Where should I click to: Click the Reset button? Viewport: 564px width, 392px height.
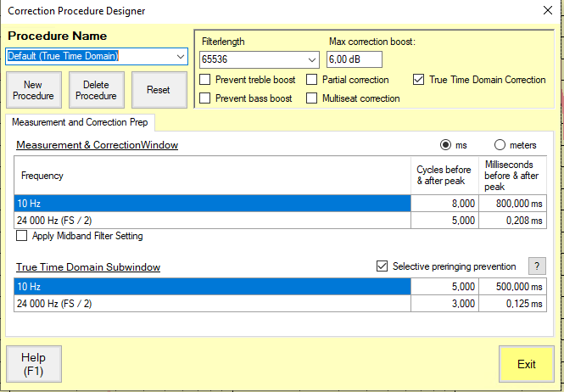pos(158,90)
